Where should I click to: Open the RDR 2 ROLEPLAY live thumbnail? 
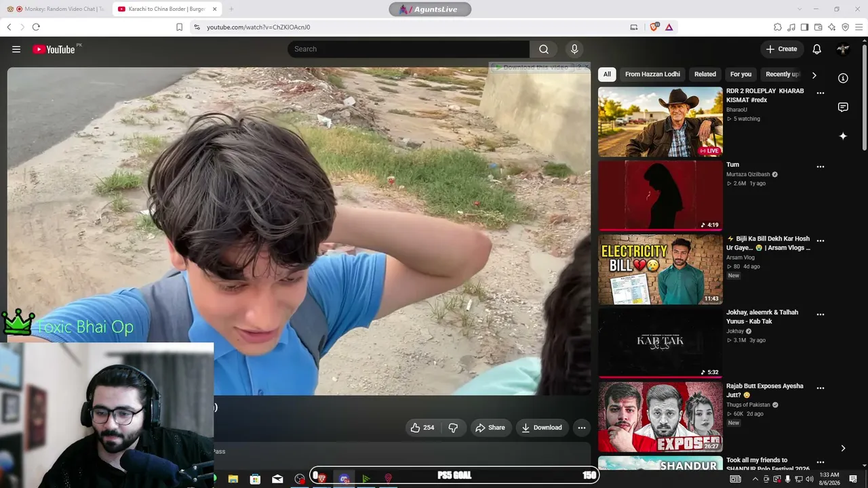coord(660,122)
